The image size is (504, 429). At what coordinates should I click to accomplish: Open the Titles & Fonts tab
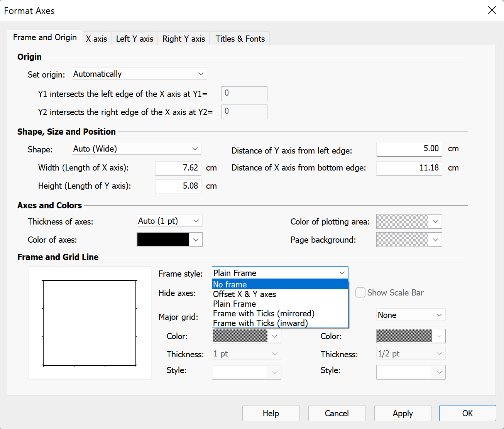(x=240, y=39)
